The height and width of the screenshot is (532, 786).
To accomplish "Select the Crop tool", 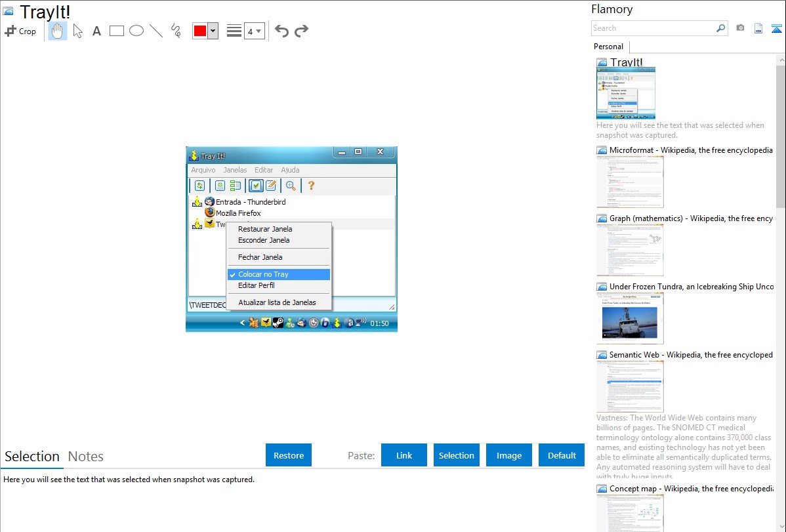I will [20, 31].
